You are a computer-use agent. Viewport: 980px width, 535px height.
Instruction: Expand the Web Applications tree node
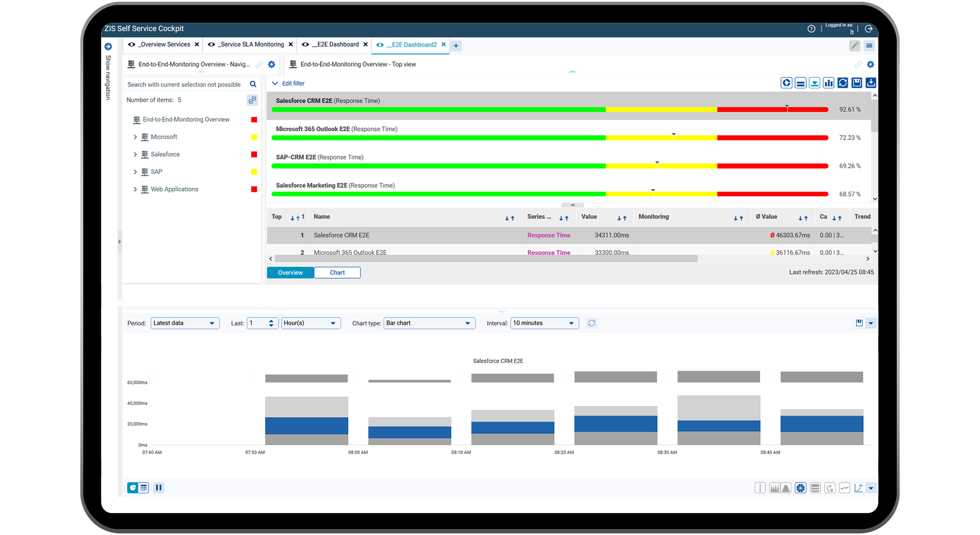tap(135, 189)
